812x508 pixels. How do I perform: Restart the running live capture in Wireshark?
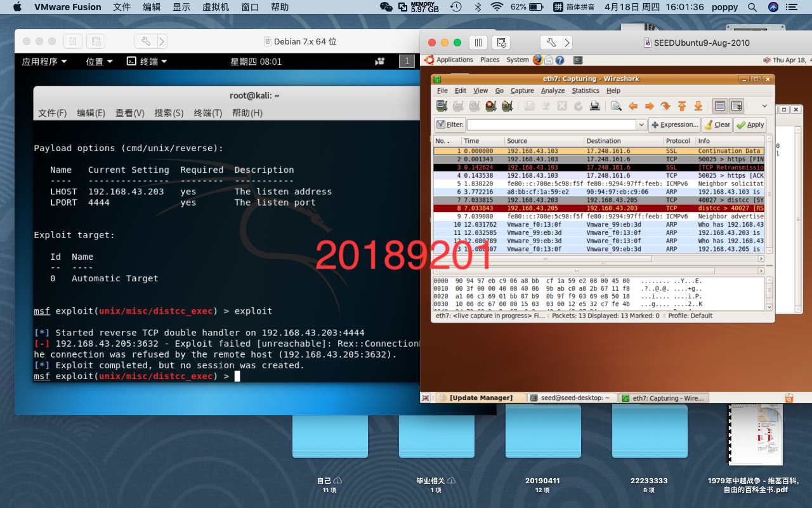pos(507,106)
